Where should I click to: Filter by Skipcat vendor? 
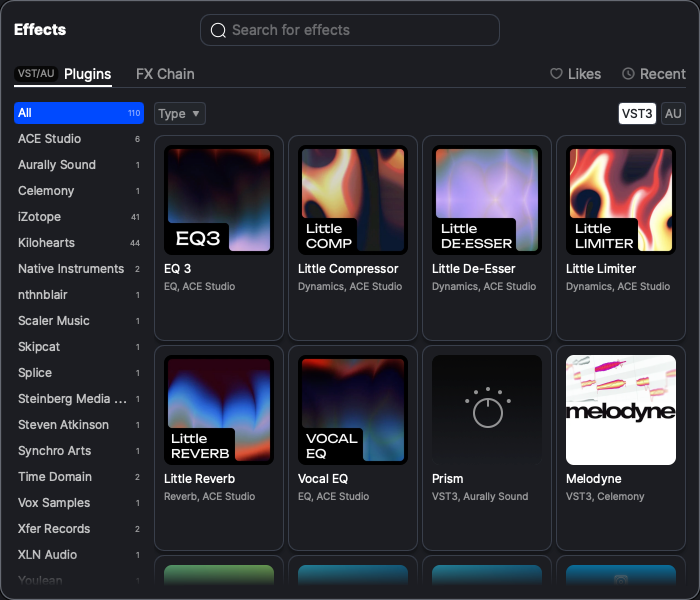click(x=79, y=347)
